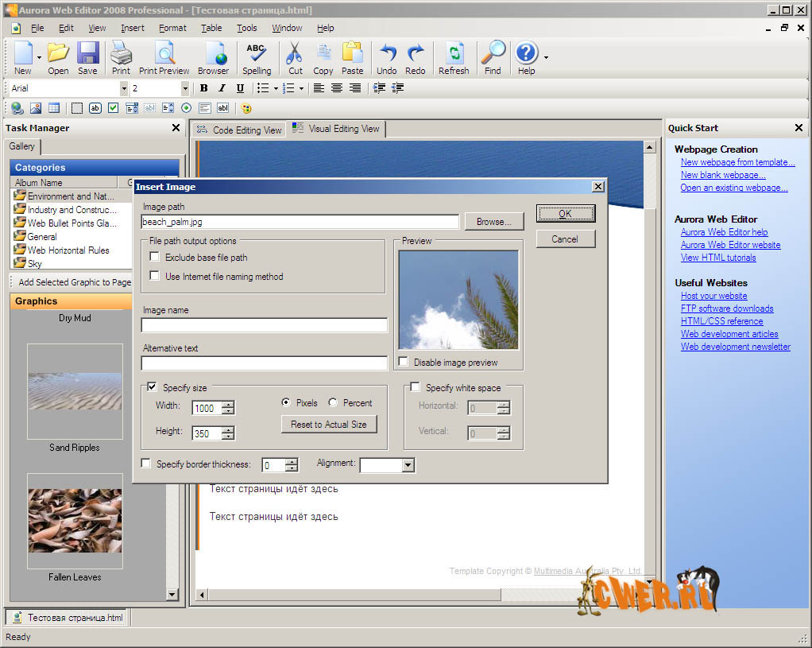
Task: Open New webpage from template link
Action: click(737, 162)
